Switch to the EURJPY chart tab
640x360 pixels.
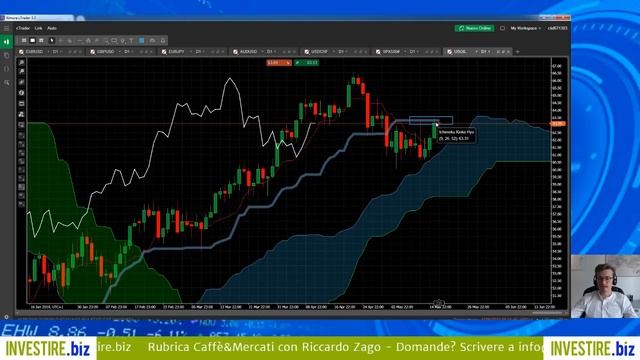[176, 52]
